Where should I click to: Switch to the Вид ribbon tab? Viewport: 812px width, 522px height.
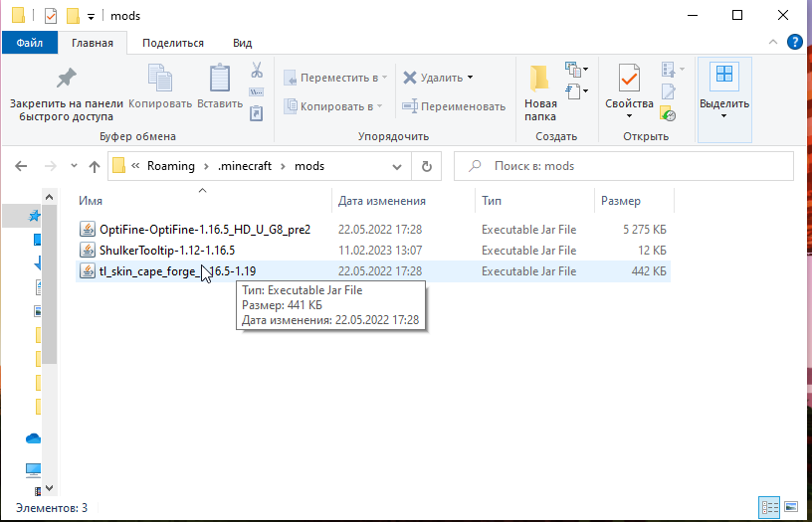pyautogui.click(x=243, y=43)
